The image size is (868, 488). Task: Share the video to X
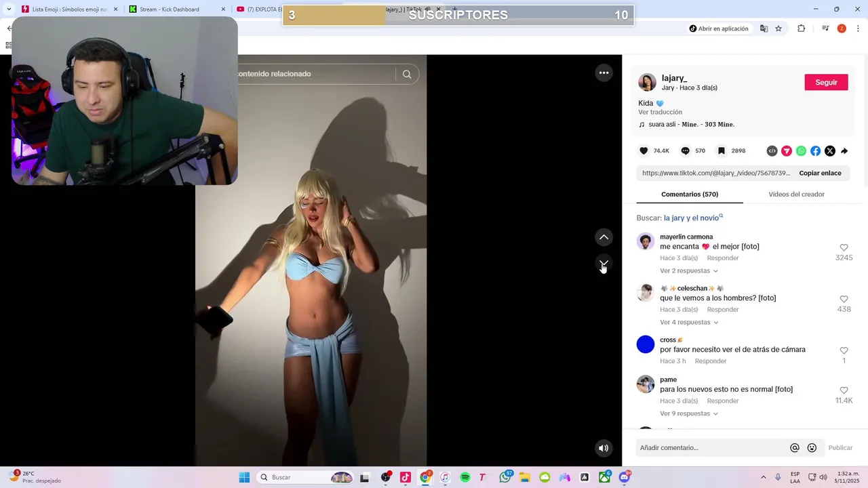830,150
